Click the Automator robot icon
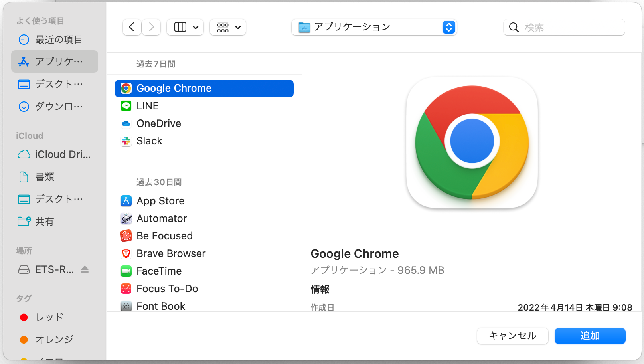The width and height of the screenshot is (644, 364). (126, 218)
